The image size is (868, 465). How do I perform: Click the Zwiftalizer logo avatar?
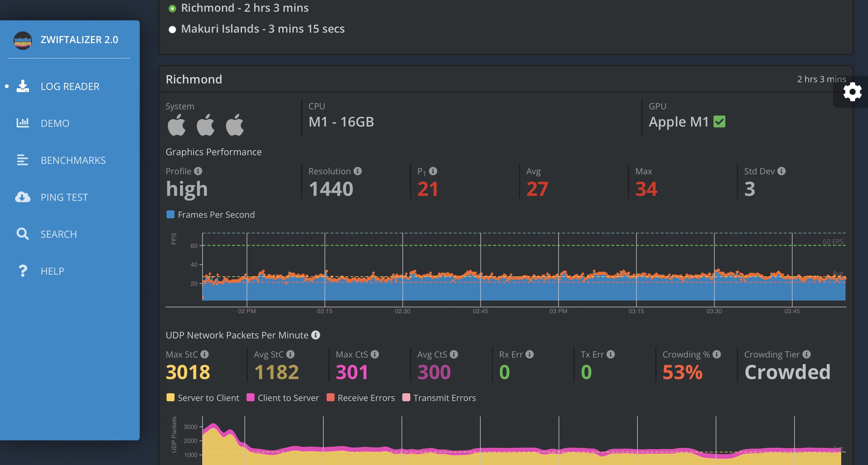22,40
